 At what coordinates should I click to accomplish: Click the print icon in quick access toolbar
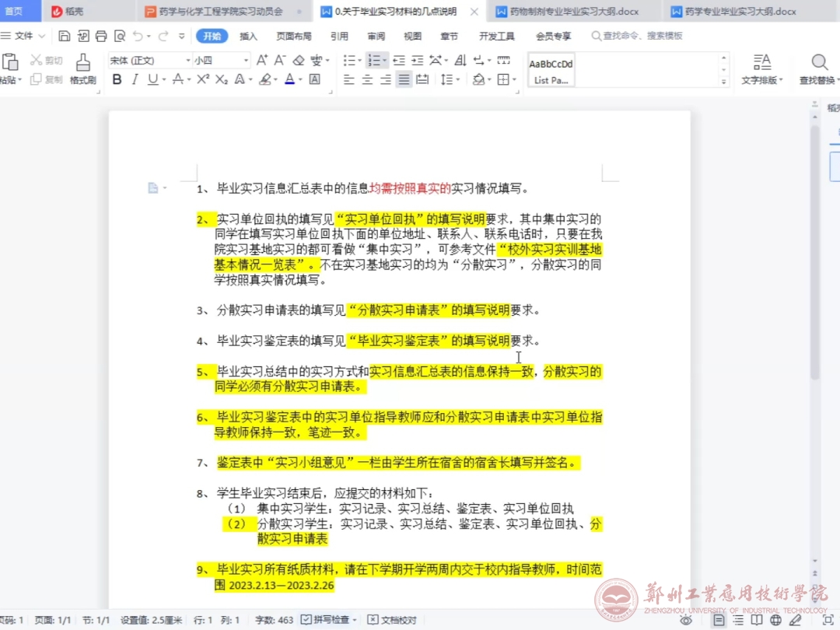point(101,36)
